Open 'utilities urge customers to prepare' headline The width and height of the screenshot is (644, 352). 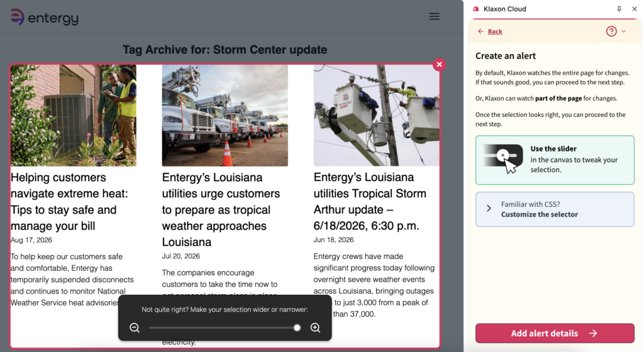[221, 210]
